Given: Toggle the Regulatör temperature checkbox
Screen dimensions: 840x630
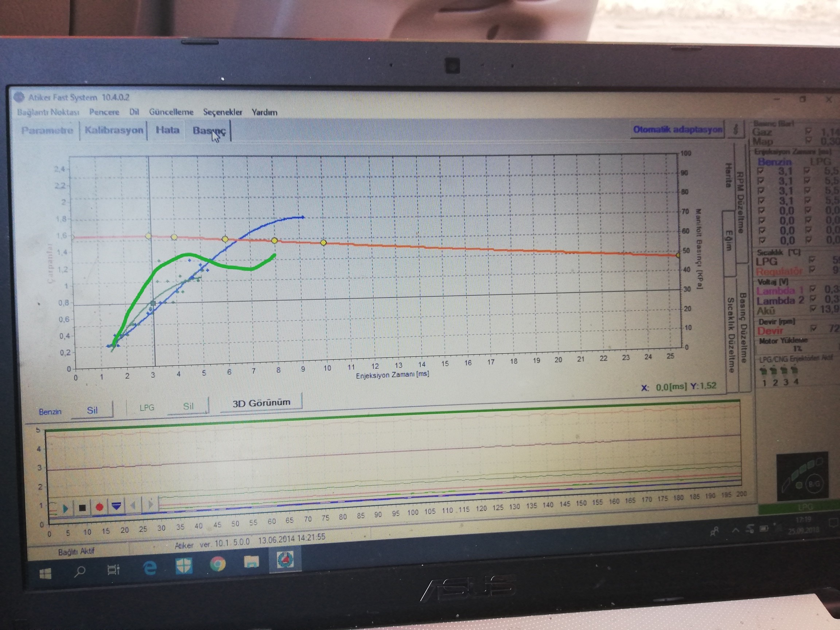Looking at the screenshot, I should (812, 270).
